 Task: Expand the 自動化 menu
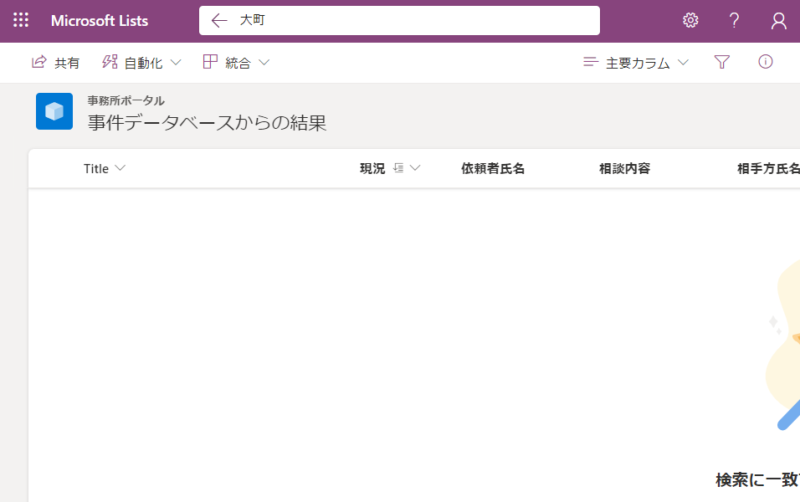[x=141, y=63]
